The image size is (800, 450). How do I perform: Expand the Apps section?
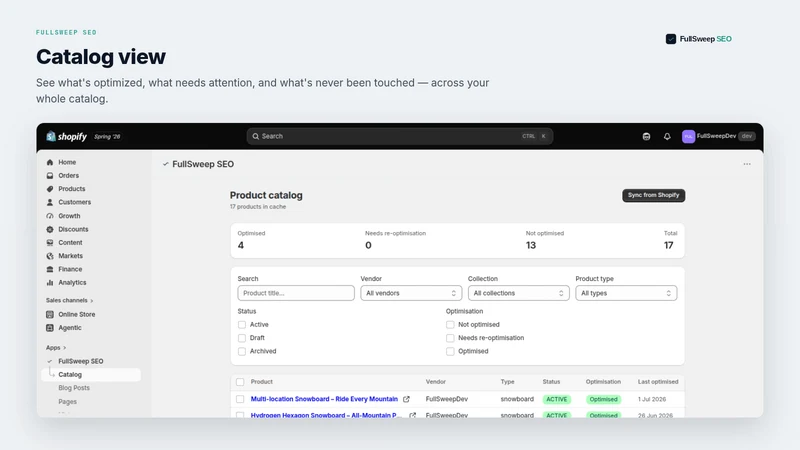click(x=56, y=347)
